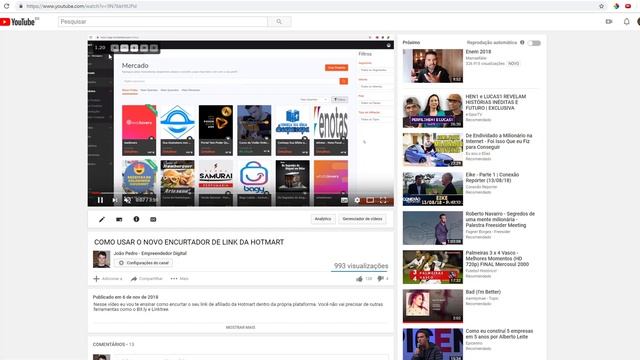Open the player settings gear menu
The height and width of the screenshot is (360, 640).
(357, 200)
